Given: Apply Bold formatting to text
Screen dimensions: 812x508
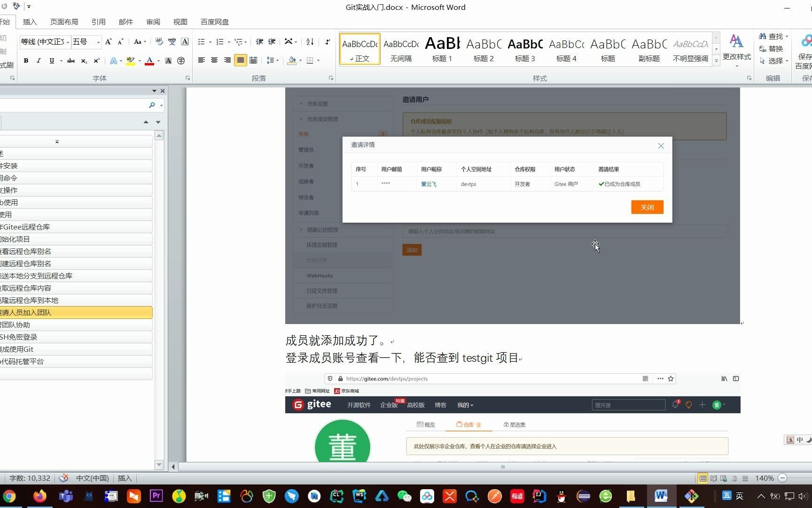Looking at the screenshot, I should (26, 60).
